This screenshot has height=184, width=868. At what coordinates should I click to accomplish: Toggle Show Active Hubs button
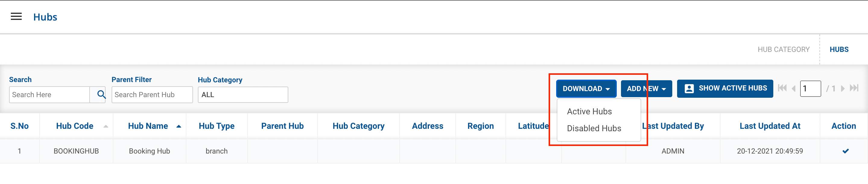coord(725,89)
